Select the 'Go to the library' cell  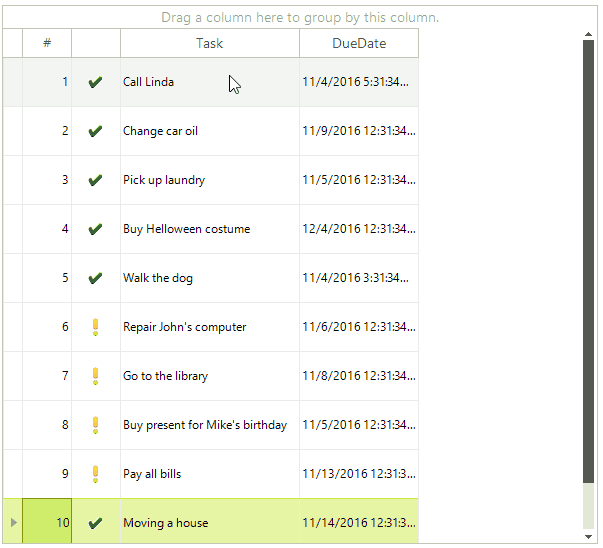210,376
